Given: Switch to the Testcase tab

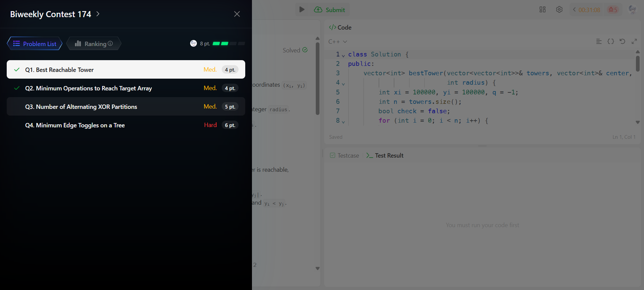Looking at the screenshot, I should pos(345,156).
